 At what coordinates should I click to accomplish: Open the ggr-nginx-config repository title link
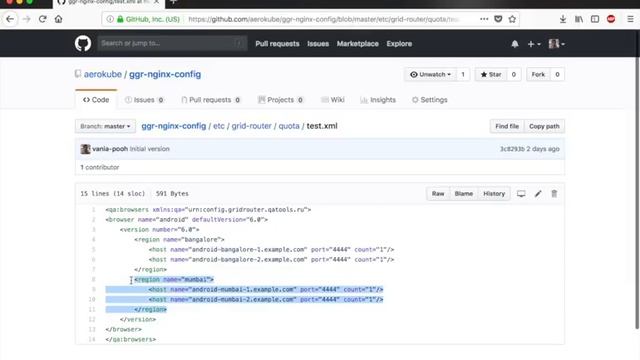click(165, 74)
